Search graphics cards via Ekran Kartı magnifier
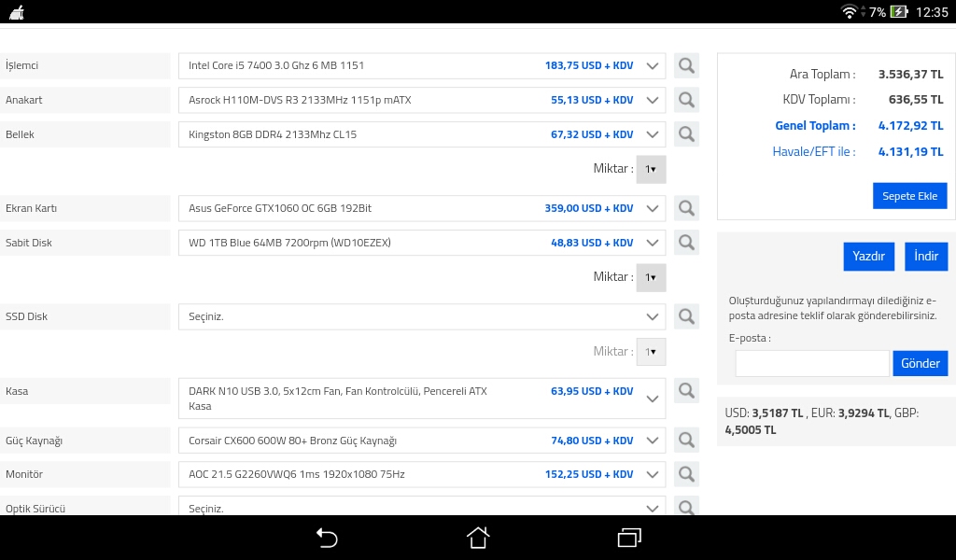This screenshot has width=956, height=560. pos(686,208)
